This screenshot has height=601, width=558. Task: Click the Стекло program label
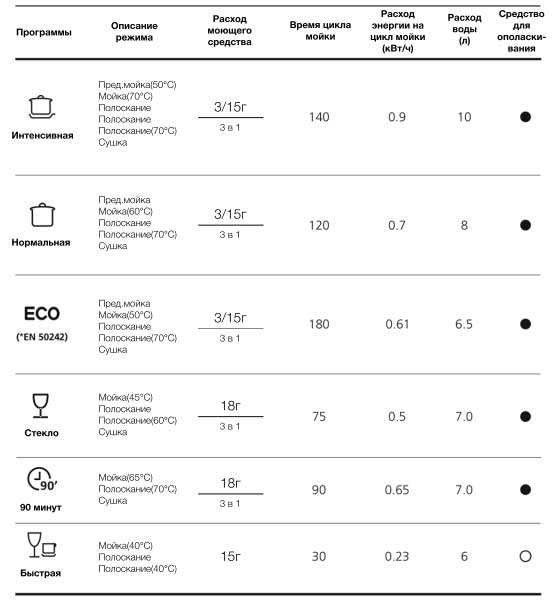[x=41, y=433]
